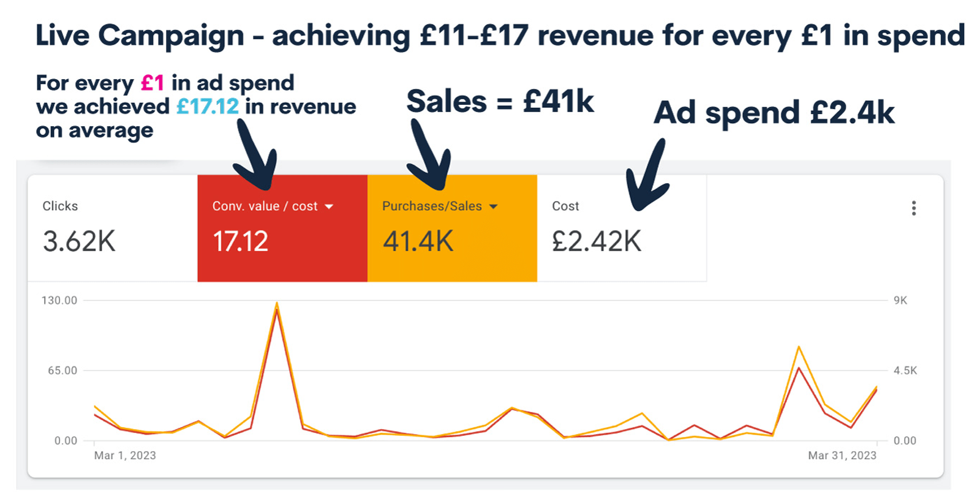Screen dimensions: 980x497
Task: Click the £2.42K cost figure
Action: 597,241
